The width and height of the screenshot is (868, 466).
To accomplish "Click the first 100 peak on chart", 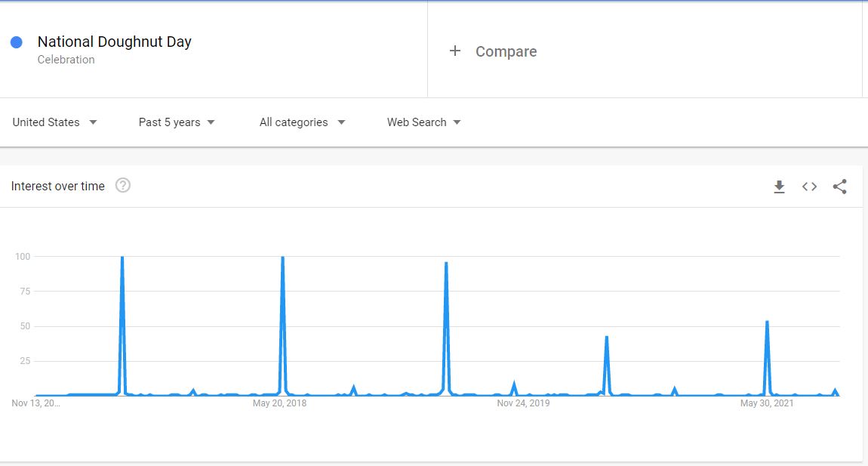I will pyautogui.click(x=122, y=259).
